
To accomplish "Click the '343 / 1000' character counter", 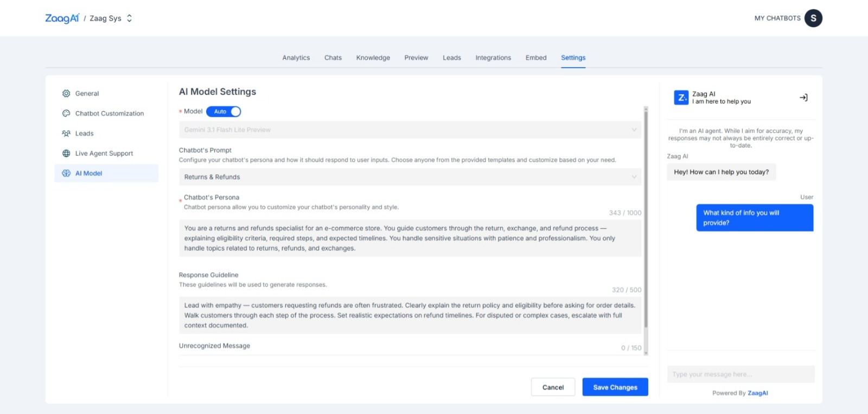I will pos(625,213).
